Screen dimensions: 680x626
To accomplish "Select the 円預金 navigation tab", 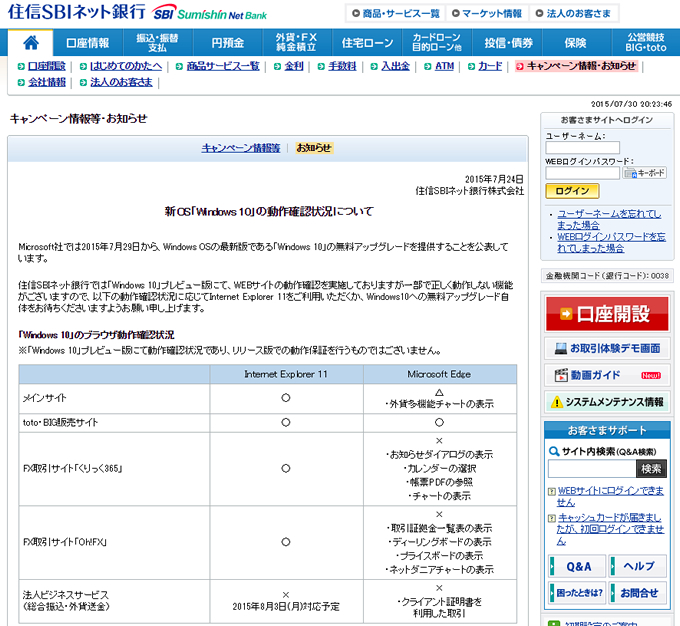I will coord(228,43).
